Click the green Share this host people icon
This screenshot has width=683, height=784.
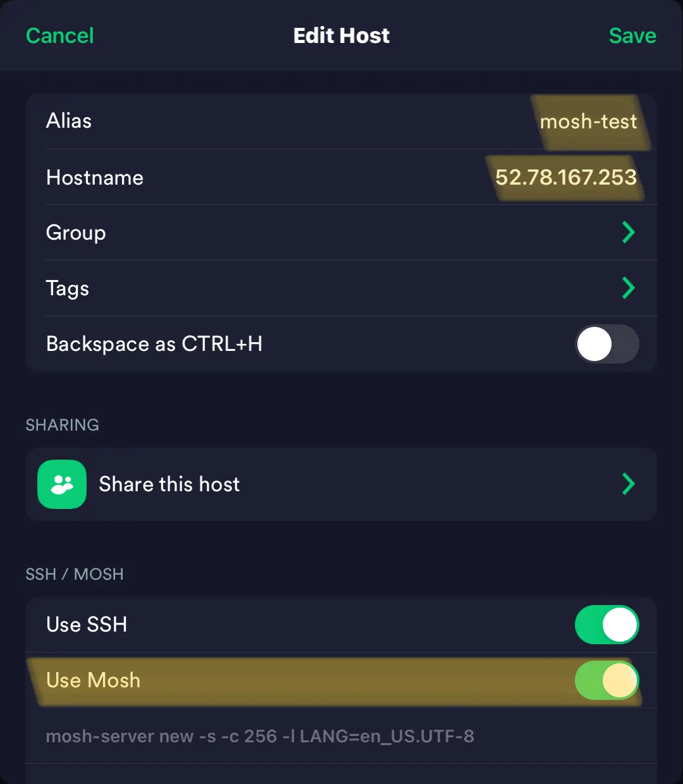[x=62, y=484]
